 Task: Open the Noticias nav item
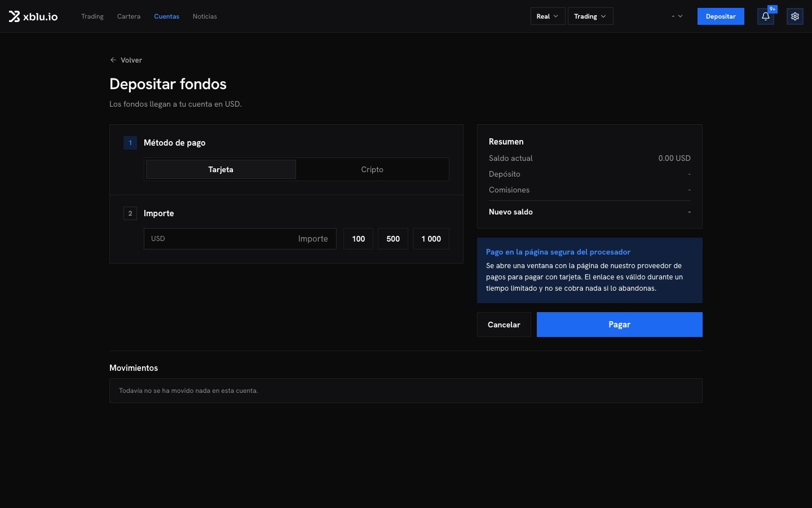205,16
